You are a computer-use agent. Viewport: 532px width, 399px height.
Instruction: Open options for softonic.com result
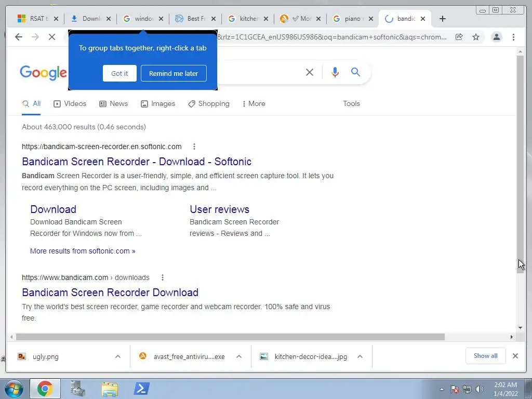coord(194,147)
